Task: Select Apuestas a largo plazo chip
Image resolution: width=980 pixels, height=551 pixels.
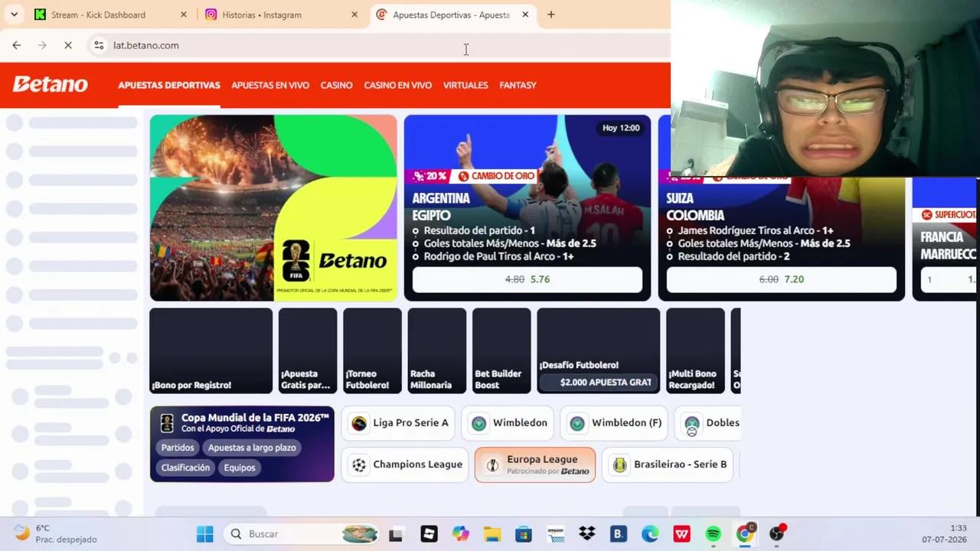Action: [x=252, y=448]
